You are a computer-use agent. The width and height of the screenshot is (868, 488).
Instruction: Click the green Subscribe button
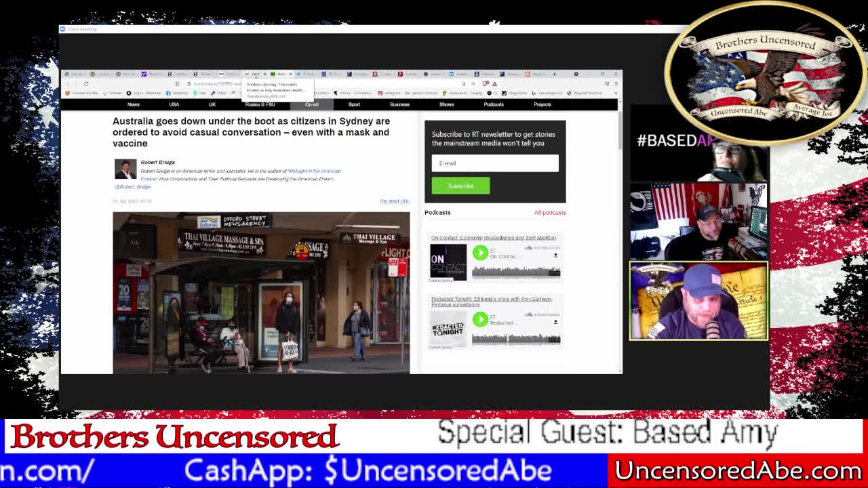tap(460, 186)
